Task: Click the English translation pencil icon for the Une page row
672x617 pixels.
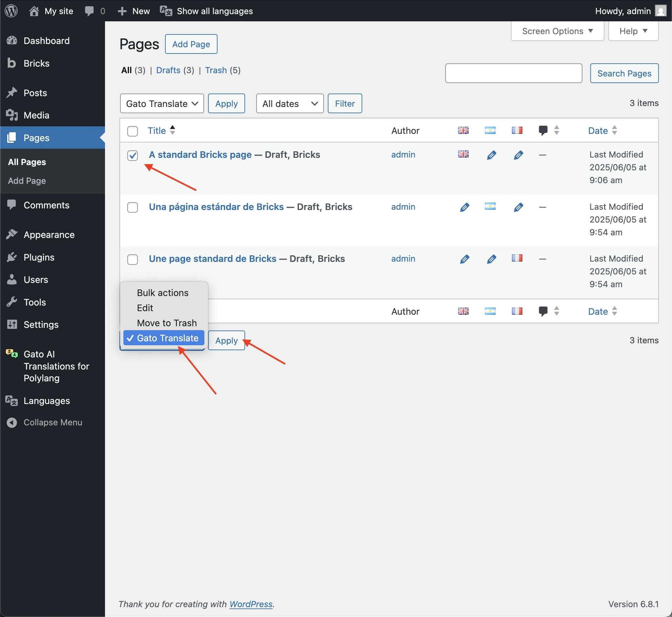Action: pyautogui.click(x=464, y=259)
